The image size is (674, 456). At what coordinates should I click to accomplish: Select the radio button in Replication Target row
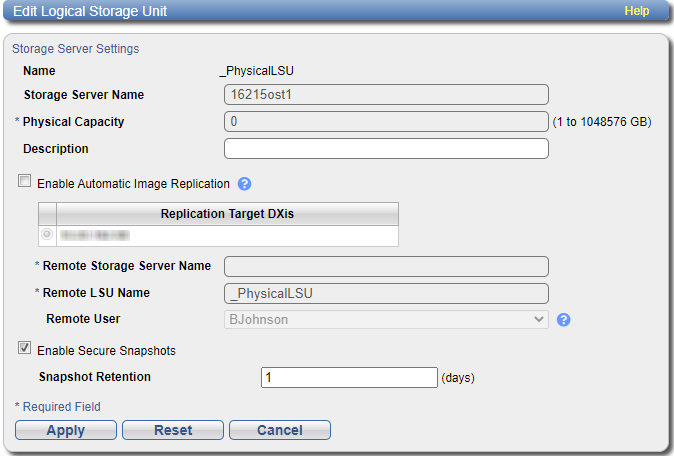pos(47,235)
